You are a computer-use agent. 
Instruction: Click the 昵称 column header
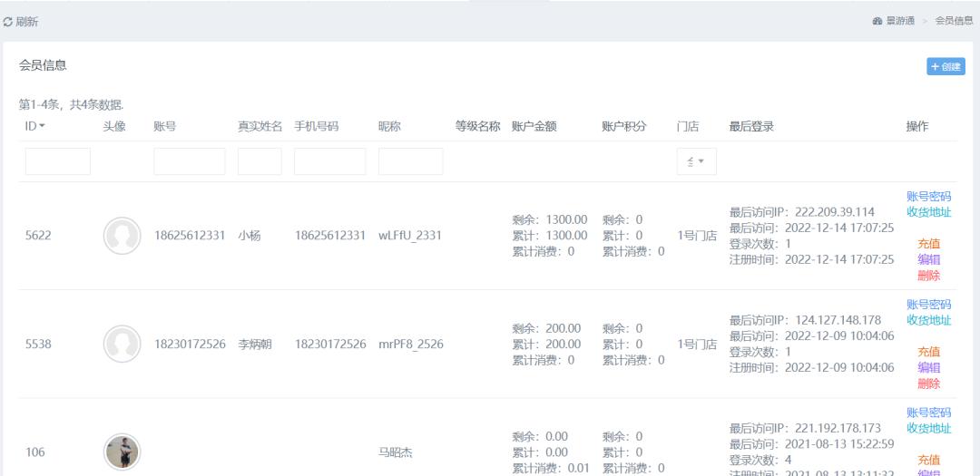click(x=389, y=126)
